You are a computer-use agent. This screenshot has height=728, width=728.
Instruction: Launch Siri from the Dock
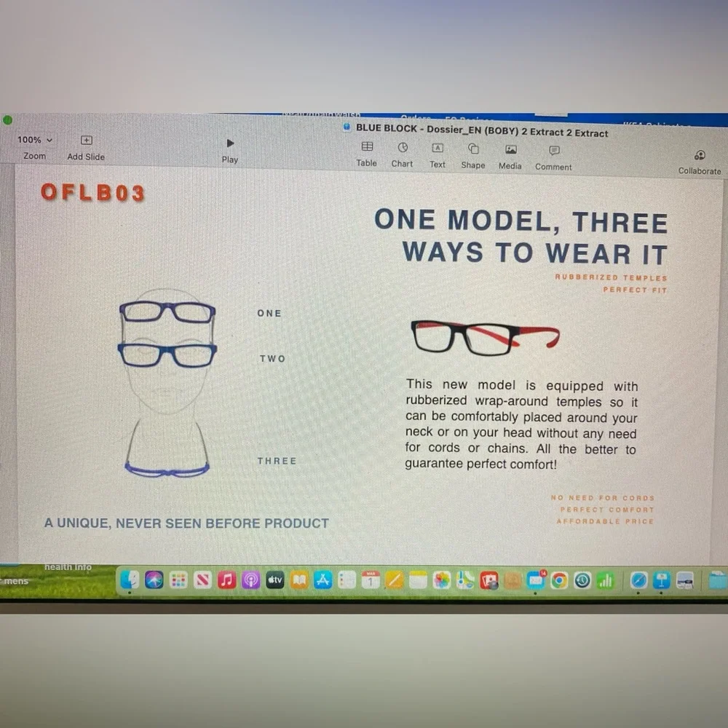154,580
